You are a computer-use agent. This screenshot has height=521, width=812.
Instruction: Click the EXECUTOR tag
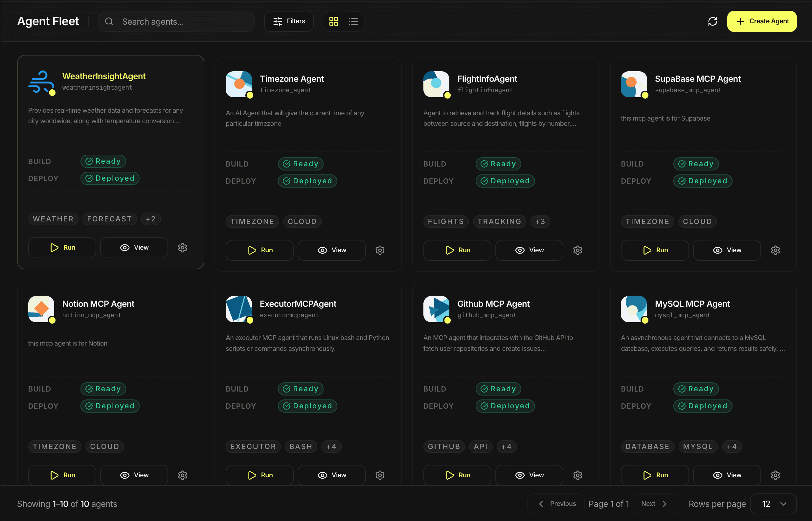(253, 447)
